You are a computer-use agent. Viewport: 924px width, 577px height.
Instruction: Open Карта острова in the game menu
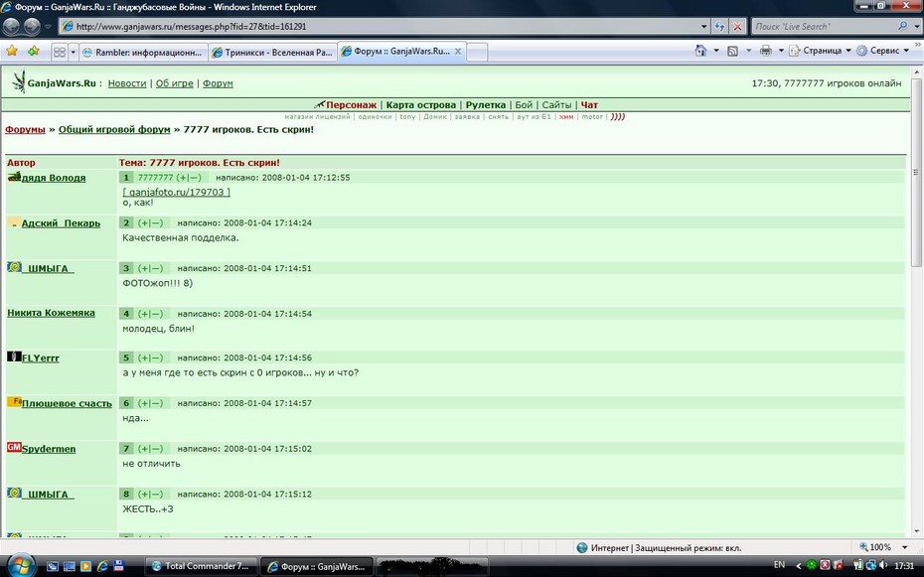420,105
